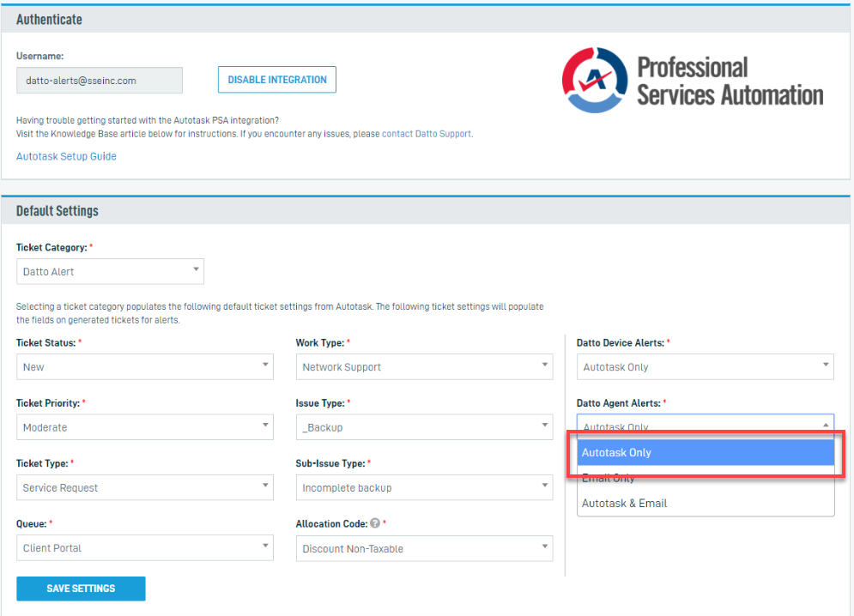The image size is (854, 616).
Task: Click the Username input field
Action: point(99,81)
